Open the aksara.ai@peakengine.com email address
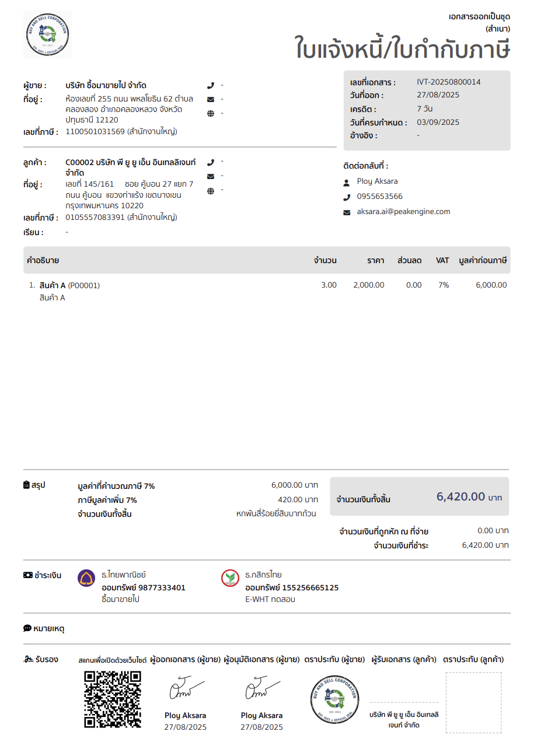 [403, 212]
